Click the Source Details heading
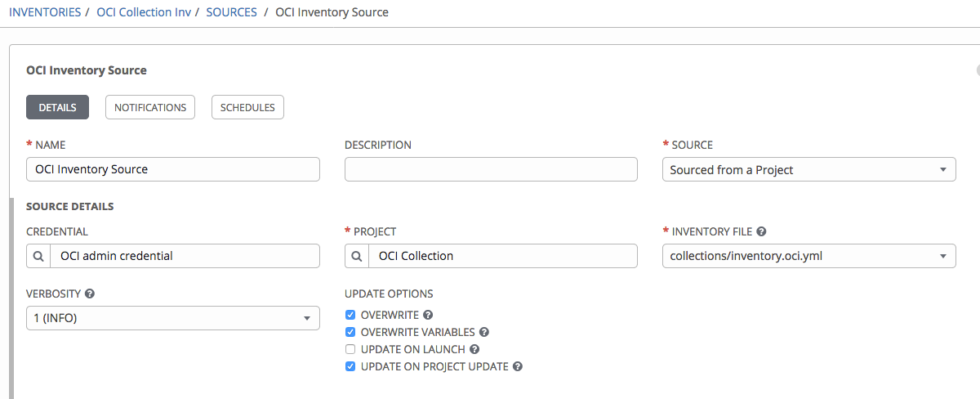The width and height of the screenshot is (980, 399). point(70,207)
